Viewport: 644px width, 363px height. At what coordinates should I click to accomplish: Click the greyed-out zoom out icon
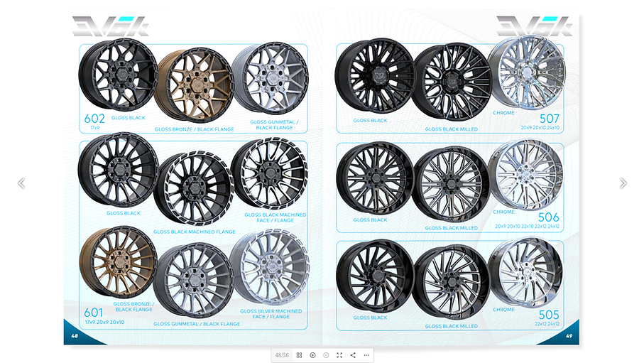(x=326, y=355)
